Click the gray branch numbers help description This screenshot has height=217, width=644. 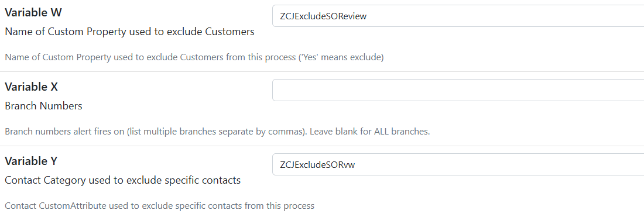point(217,132)
